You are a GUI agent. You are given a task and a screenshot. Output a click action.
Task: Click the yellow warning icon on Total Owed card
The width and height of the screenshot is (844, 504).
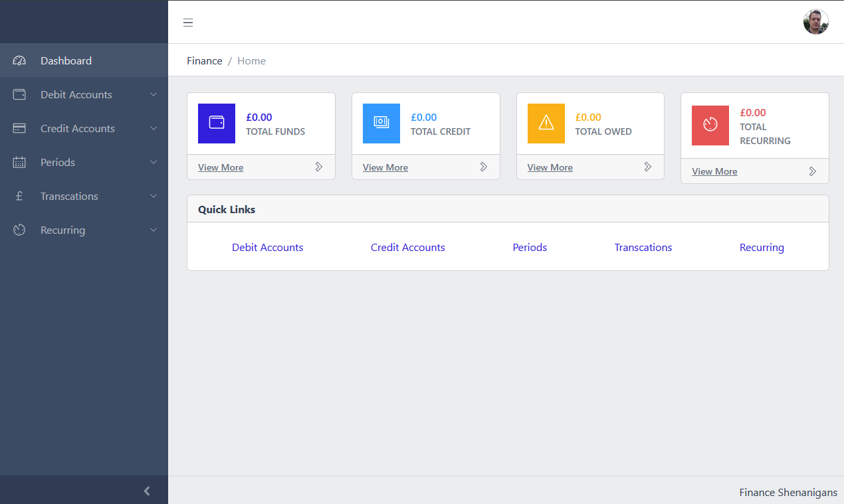546,124
